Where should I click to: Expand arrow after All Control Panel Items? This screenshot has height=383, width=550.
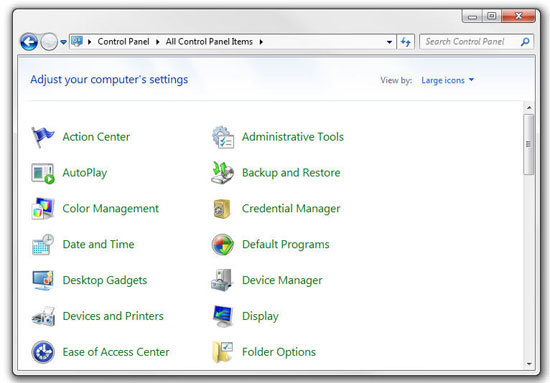(261, 42)
